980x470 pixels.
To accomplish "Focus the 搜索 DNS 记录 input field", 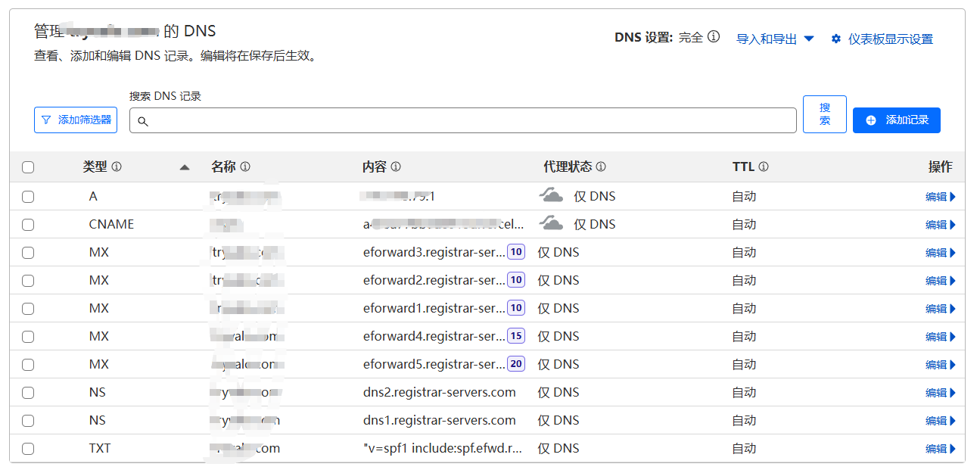I will point(463,120).
